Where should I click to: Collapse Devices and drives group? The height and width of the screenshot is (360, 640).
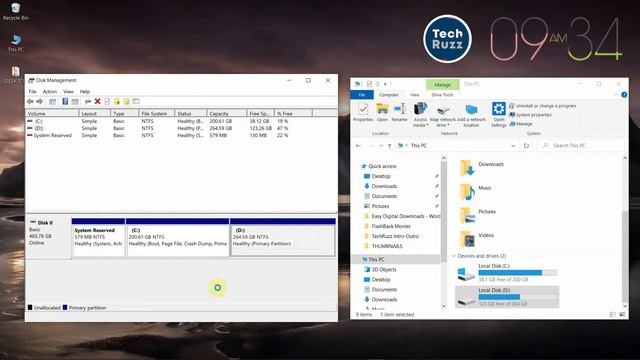[454, 256]
